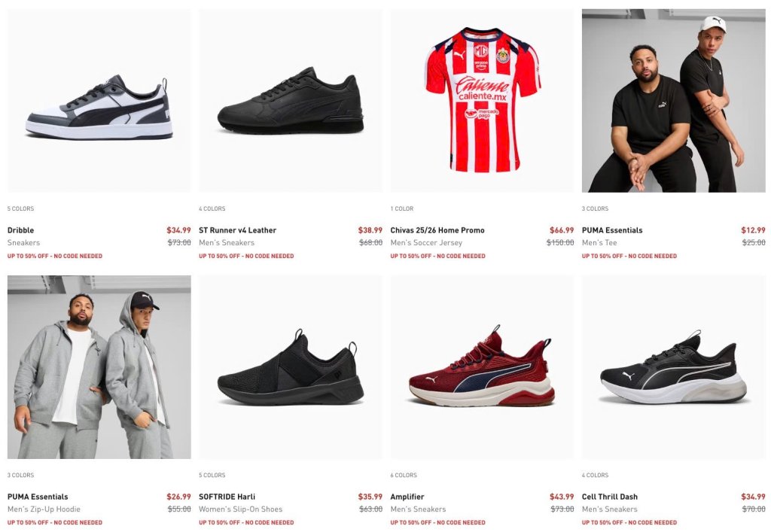771x532 pixels.
Task: Click the promo text under Cell Thrill Dash
Action: (x=629, y=523)
